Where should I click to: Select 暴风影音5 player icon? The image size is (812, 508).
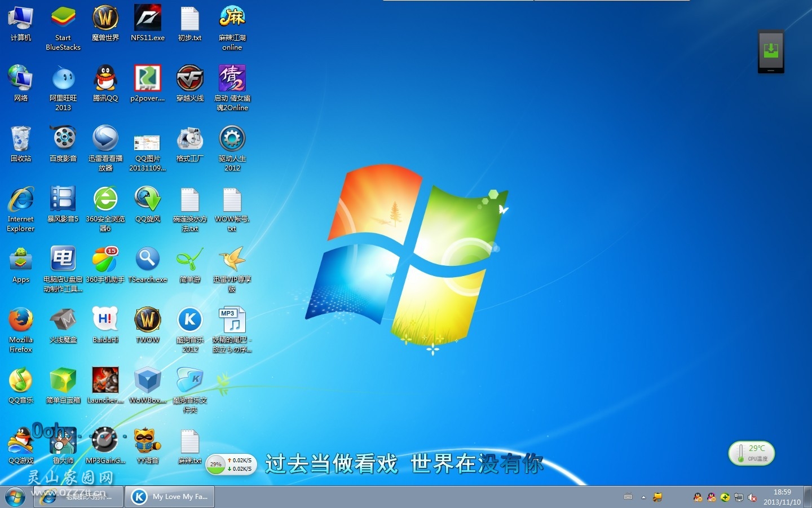coord(63,205)
